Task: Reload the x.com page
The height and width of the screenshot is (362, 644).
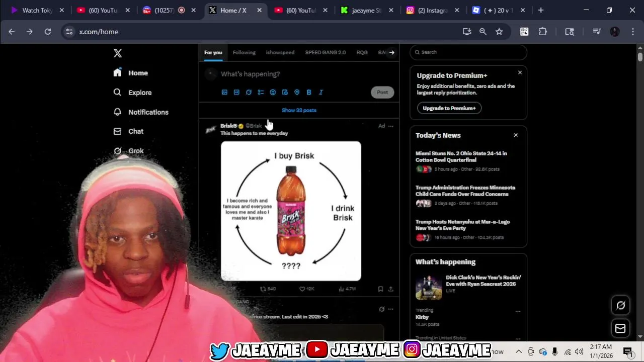Action: point(48,32)
